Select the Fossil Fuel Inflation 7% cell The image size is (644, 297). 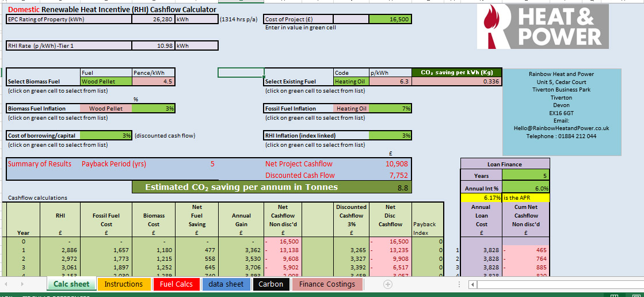click(390, 109)
